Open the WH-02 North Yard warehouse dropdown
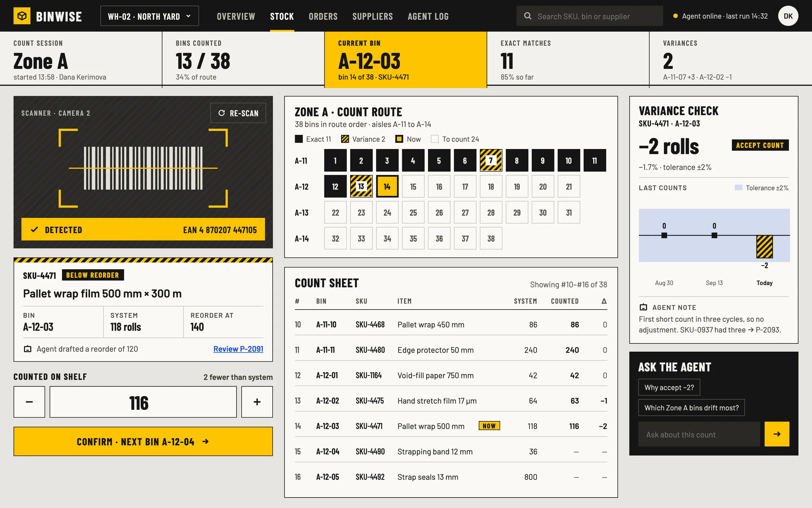 (150, 16)
